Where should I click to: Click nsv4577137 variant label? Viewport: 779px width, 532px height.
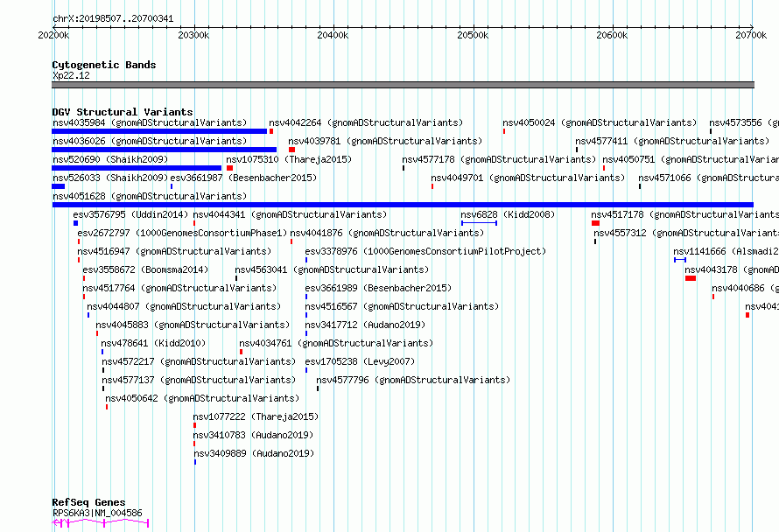point(199,380)
